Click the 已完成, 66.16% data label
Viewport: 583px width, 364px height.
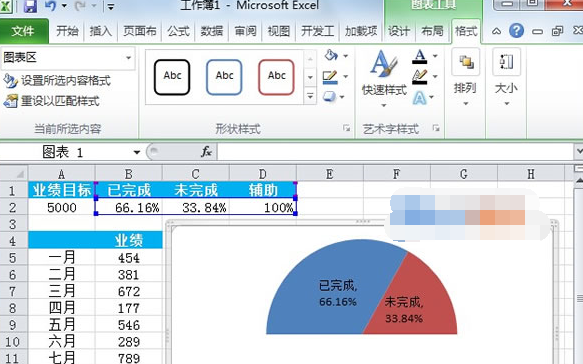coord(338,293)
